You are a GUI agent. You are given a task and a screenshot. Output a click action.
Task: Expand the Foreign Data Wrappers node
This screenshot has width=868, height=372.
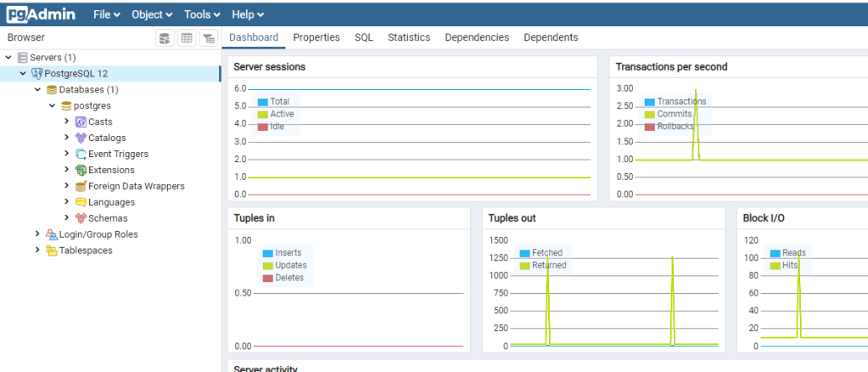[67, 186]
